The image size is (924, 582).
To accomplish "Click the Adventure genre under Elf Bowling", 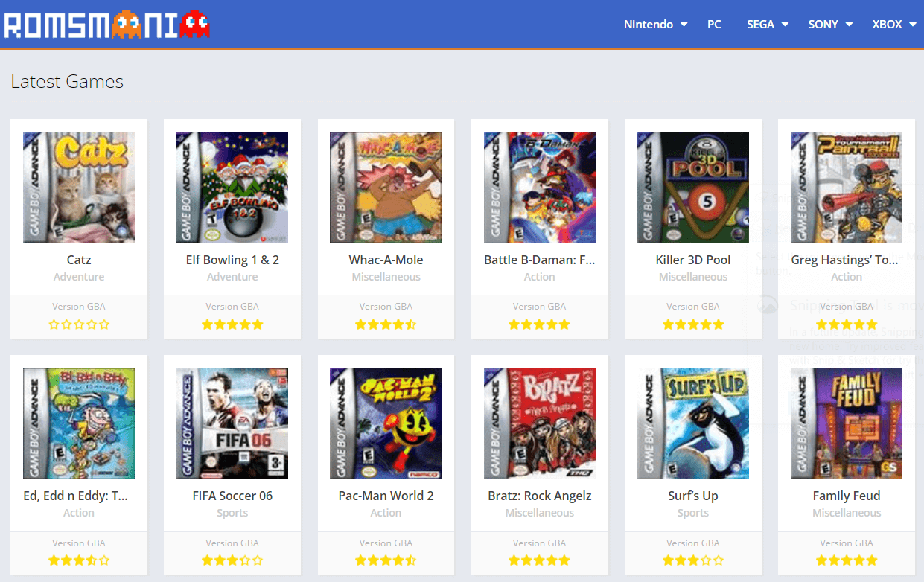I will [232, 277].
